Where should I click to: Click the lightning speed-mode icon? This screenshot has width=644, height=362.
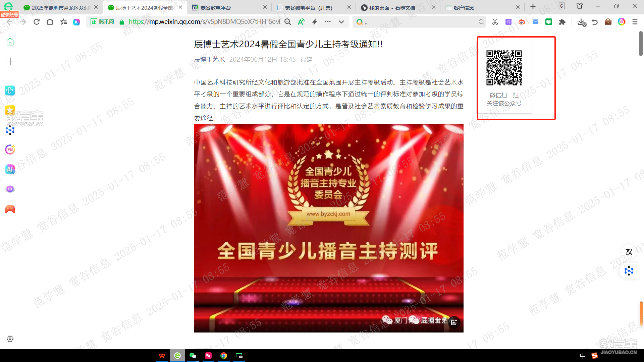(315, 22)
